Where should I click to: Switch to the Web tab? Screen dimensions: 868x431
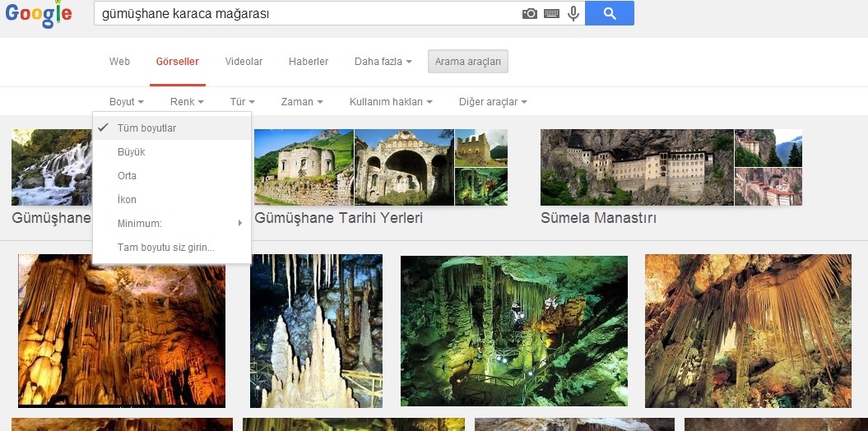tap(119, 62)
